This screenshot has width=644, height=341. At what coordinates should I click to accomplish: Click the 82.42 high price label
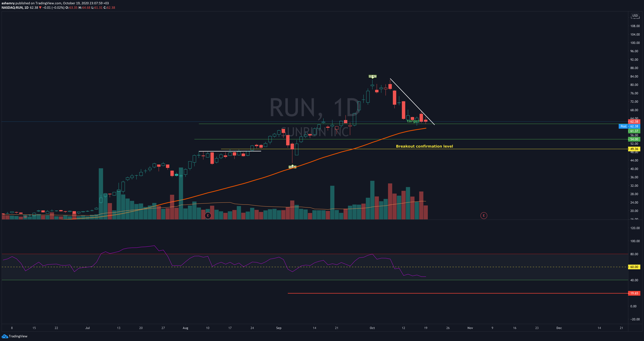(x=372, y=76)
